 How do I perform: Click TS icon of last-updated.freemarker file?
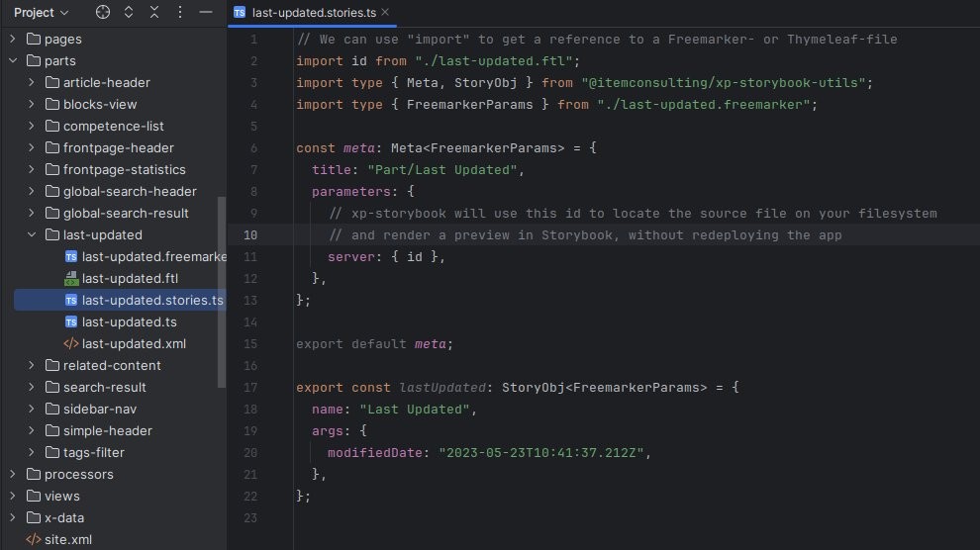pos(71,256)
